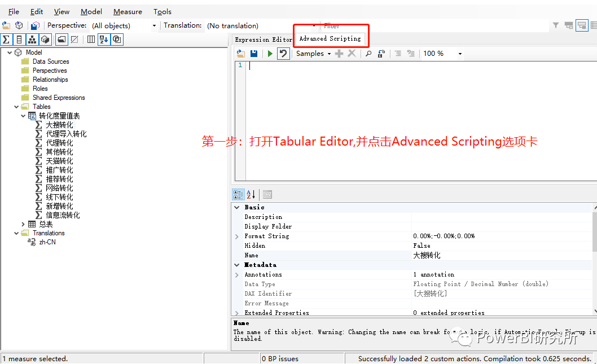Open the Measure menu
Viewport: 597px width, 364px height.
128,12
